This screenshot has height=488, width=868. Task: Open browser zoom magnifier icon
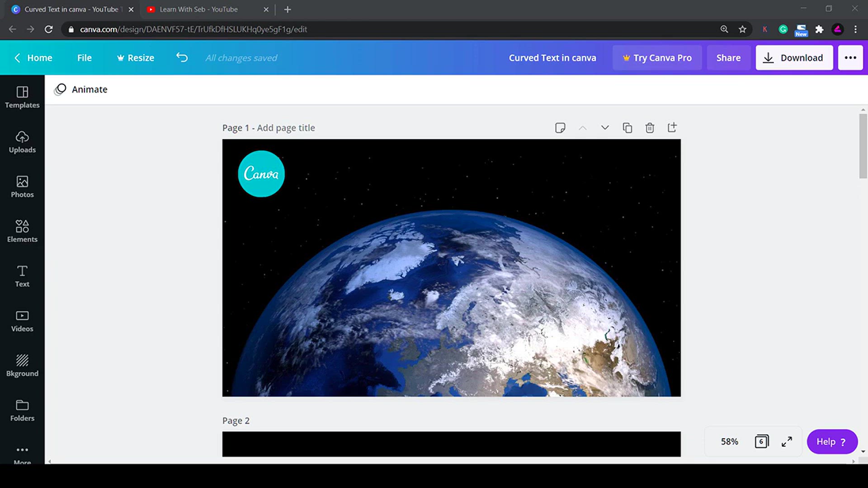coord(724,29)
